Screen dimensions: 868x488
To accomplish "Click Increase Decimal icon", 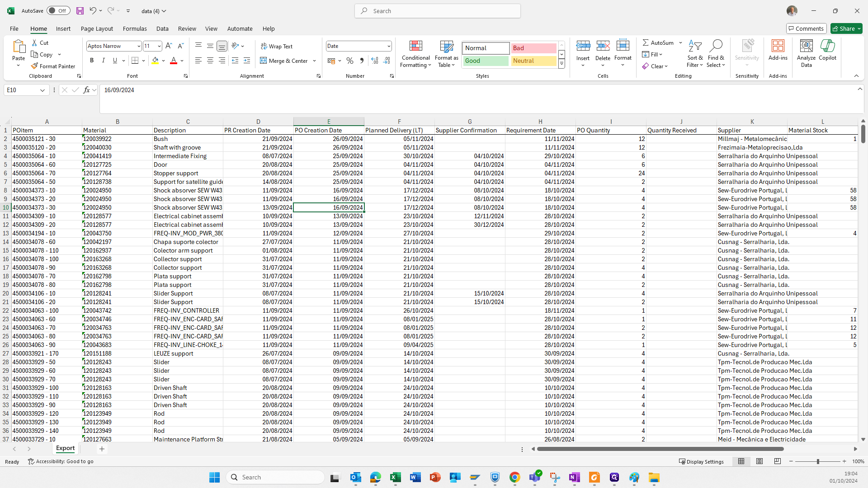I will pos(375,61).
